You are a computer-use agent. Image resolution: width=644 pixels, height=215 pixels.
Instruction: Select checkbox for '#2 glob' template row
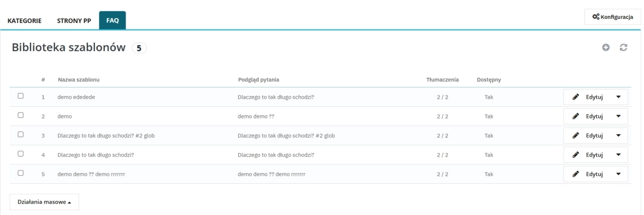tap(20, 135)
